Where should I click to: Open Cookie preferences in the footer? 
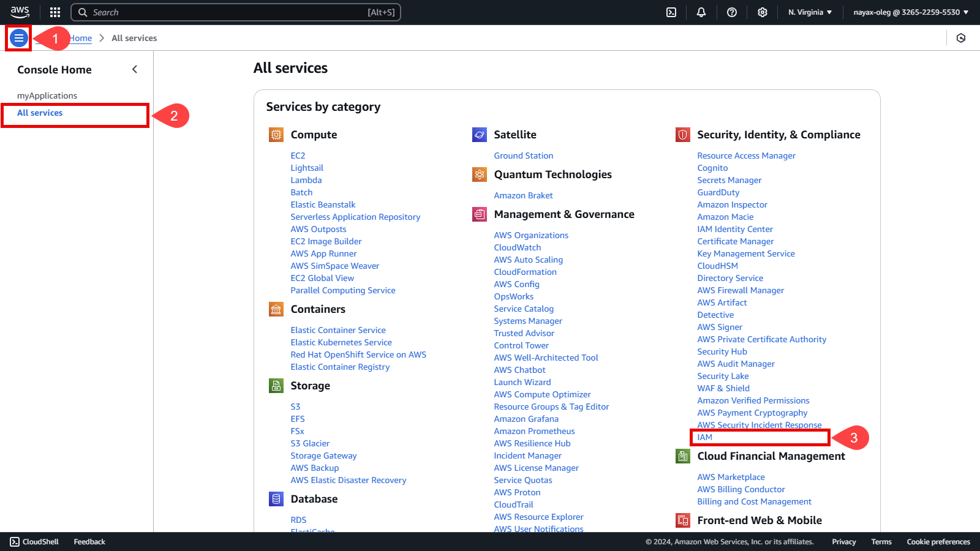coord(938,542)
